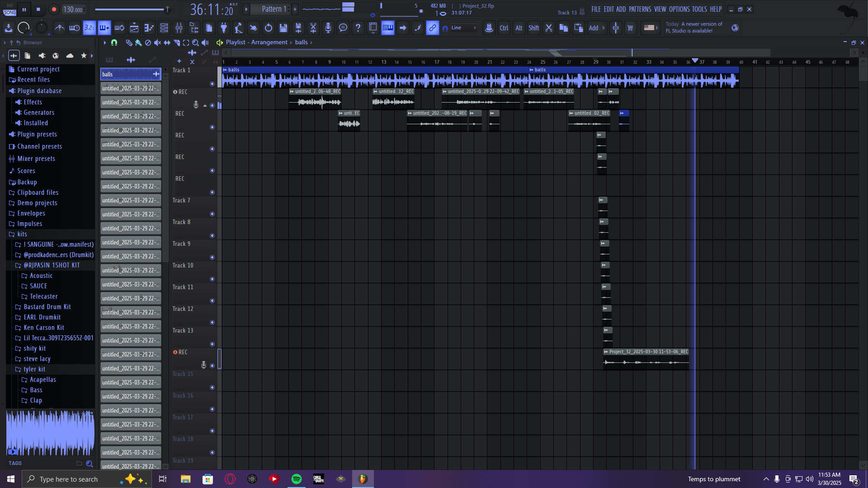The width and height of the screenshot is (868, 488).
Task: Select the paint brush tool in playlist
Action: (x=138, y=42)
